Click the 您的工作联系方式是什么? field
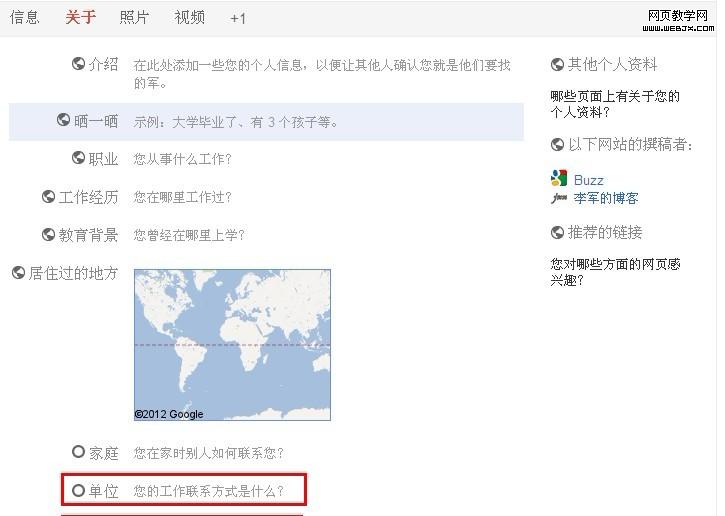 pos(209,491)
